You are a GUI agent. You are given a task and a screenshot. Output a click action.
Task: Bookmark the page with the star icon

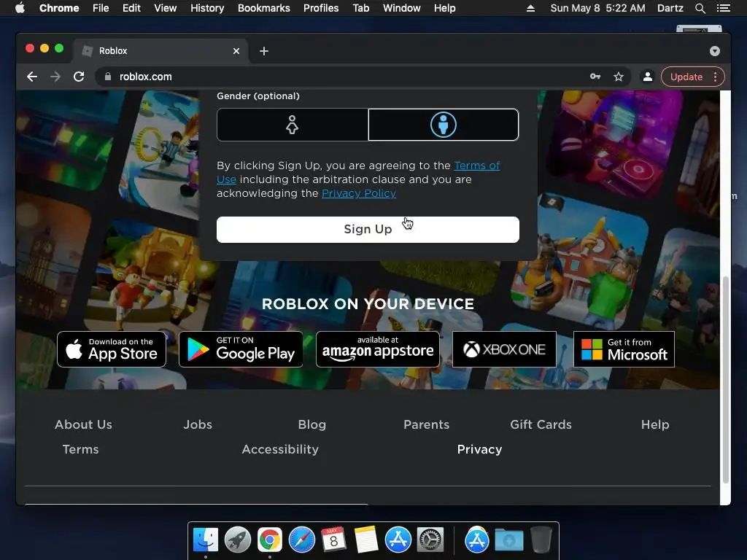[619, 77]
